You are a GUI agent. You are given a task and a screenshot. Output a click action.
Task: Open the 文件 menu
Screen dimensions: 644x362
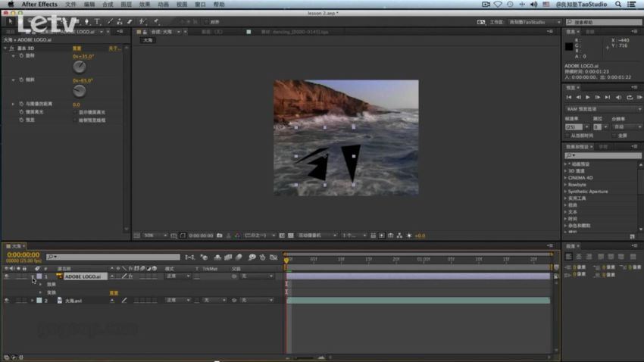(70, 4)
